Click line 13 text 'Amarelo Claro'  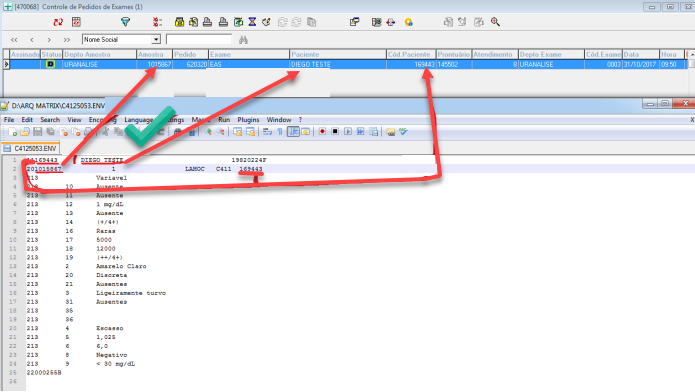[121, 267]
